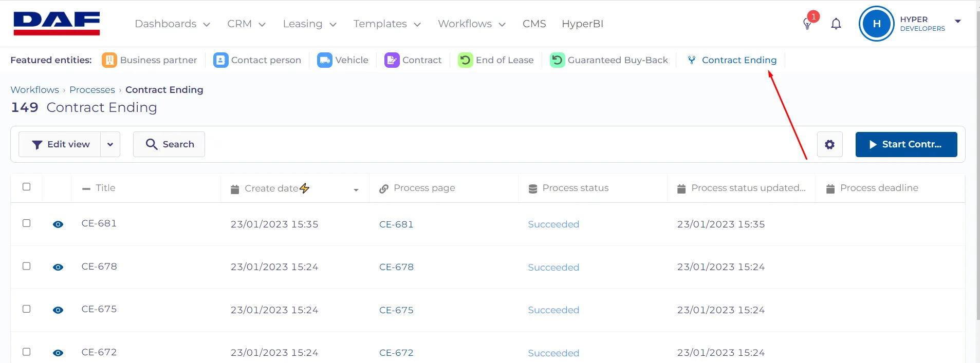
Task: Go to Workflows breadcrumb link
Action: (35, 90)
